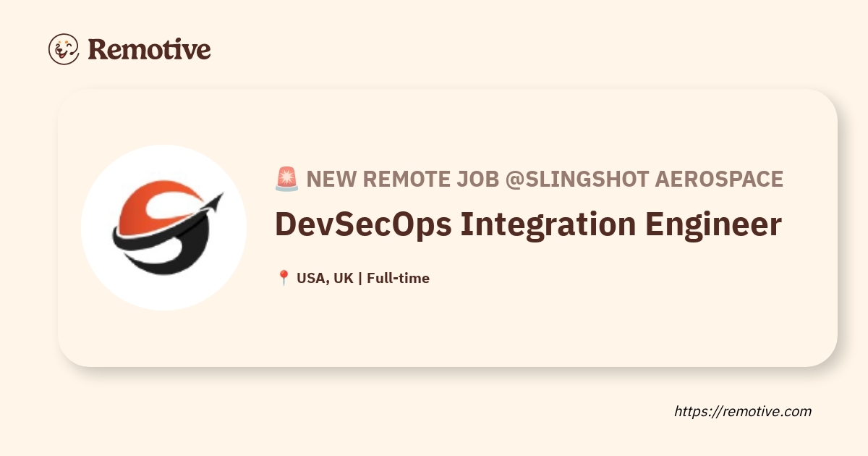
Task: Click the NEW REMOTE JOB label
Action: [x=402, y=179]
